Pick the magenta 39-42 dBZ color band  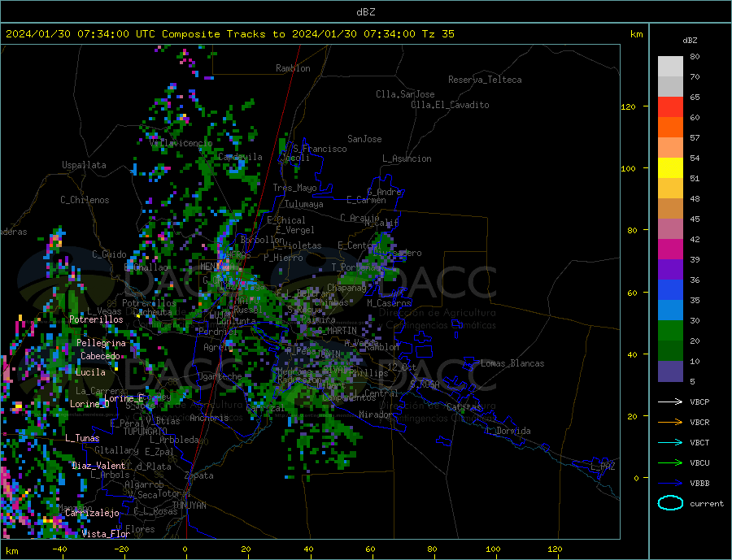[670, 250]
